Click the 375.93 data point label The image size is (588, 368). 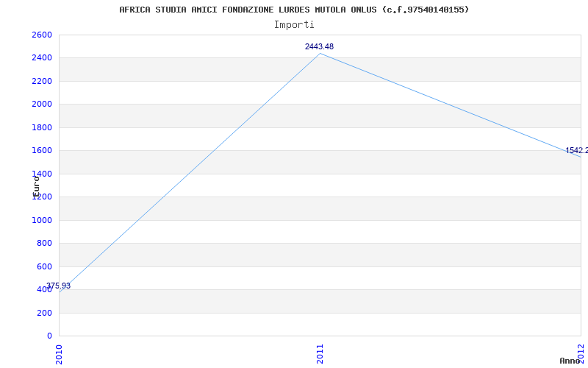(59, 286)
